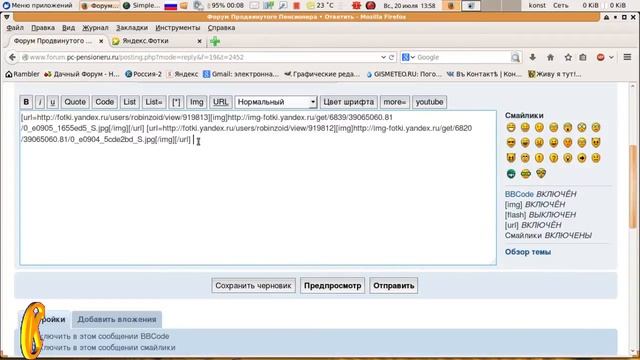The width and height of the screenshot is (640, 360).
Task: Insert the big grin smiley
Action: pos(511,128)
